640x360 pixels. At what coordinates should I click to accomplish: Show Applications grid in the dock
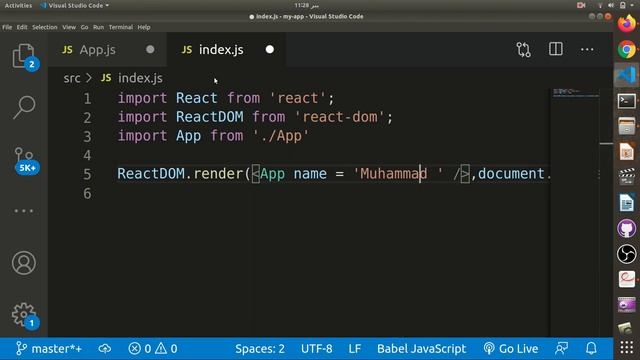tap(627, 347)
